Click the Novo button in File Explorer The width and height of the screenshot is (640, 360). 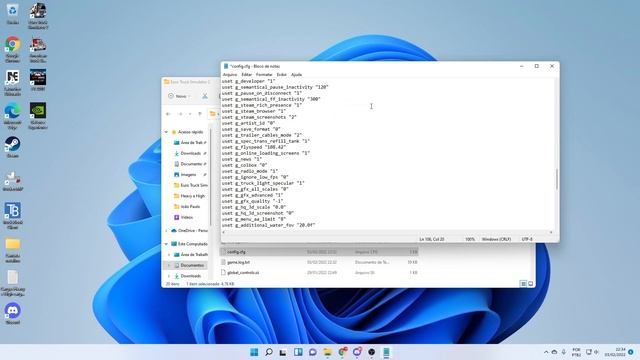[178, 96]
